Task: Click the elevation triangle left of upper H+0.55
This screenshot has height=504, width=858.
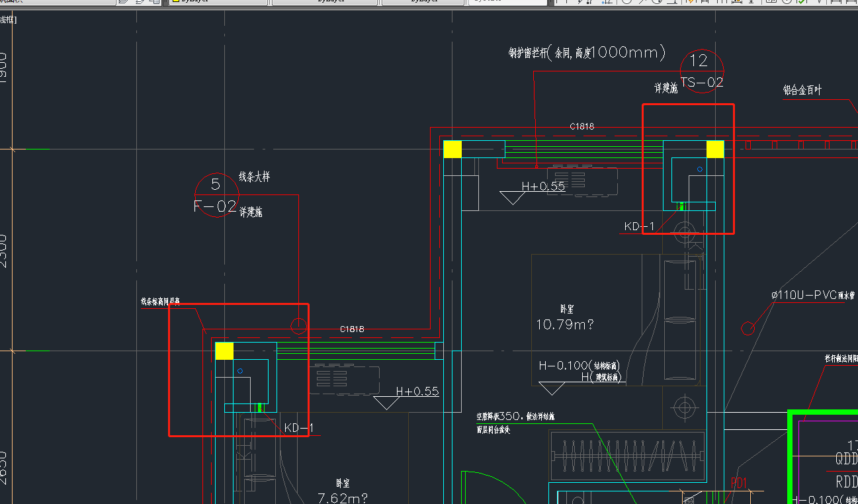Action: click(512, 198)
